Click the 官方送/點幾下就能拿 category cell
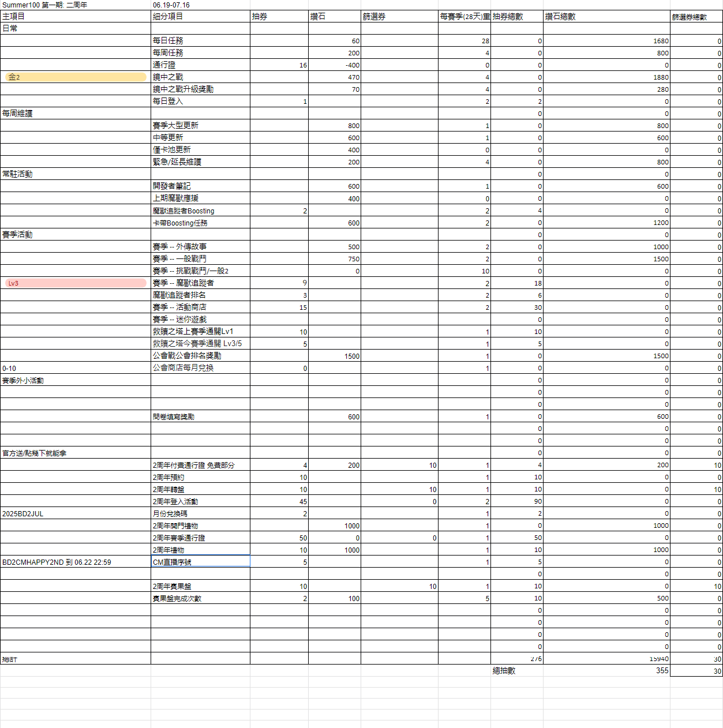 pos(75,453)
